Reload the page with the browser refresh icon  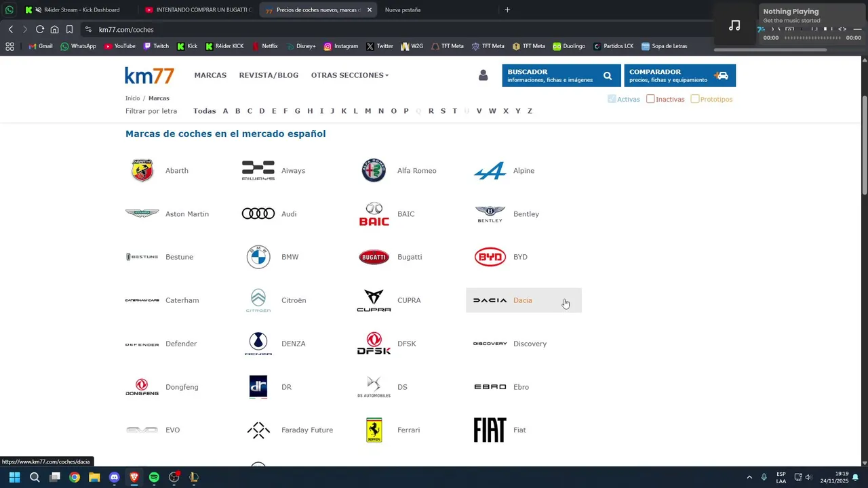40,29
